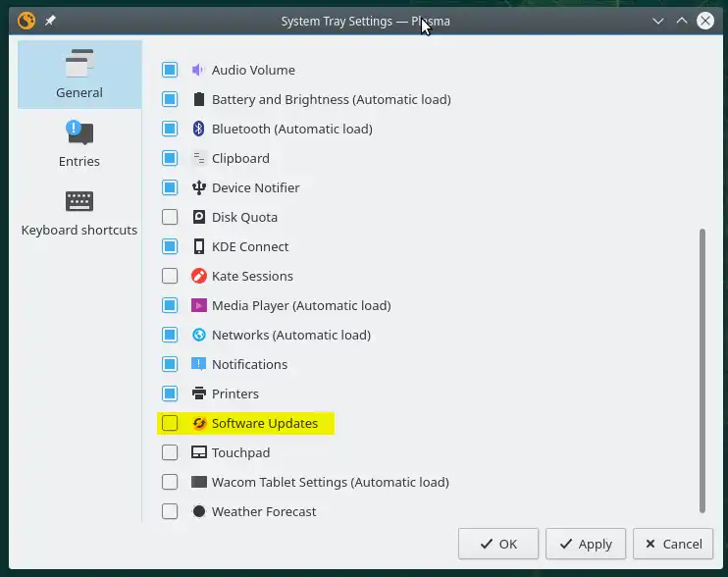Click the Networks globe icon
Image resolution: width=728 pixels, height=577 pixels.
pyautogui.click(x=199, y=335)
